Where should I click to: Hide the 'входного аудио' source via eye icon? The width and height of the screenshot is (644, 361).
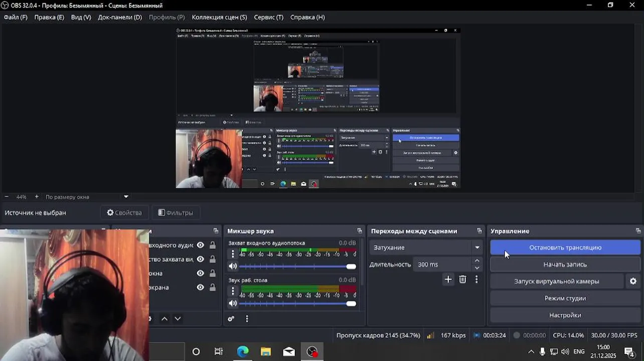point(200,245)
